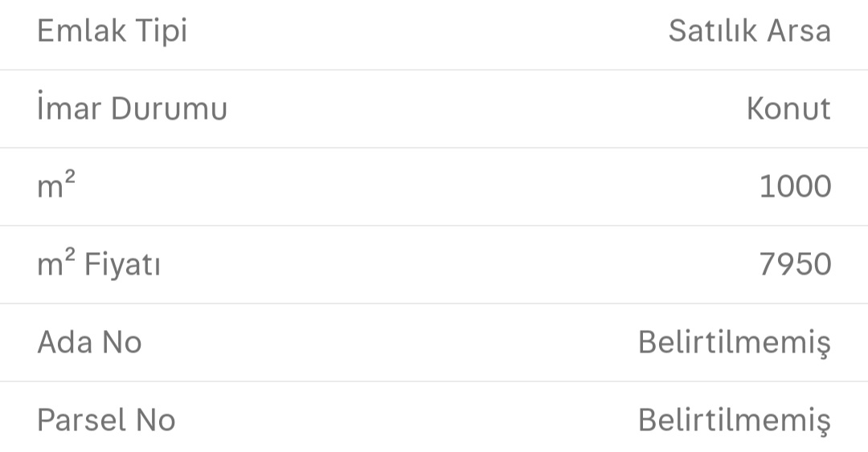Select the Konut zoning value

pos(788,108)
